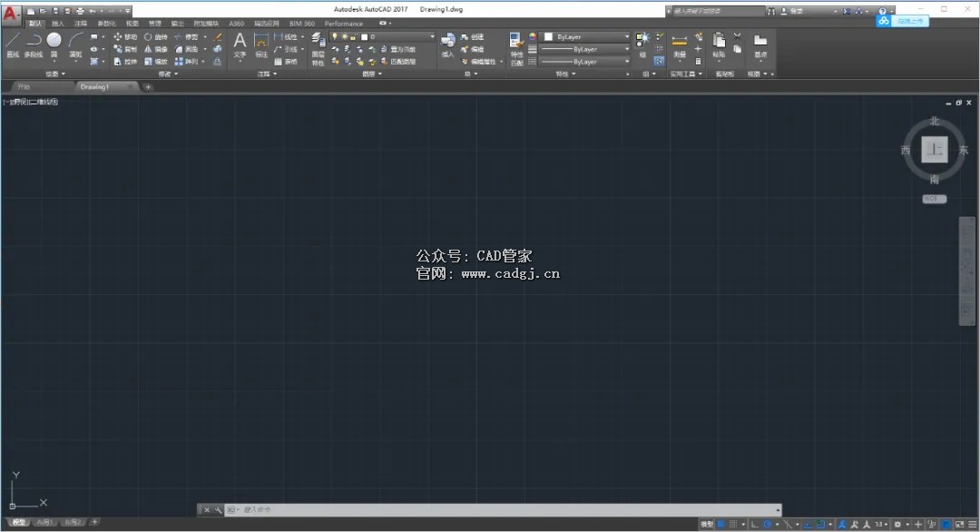Open the Help question mark icon

point(882,11)
